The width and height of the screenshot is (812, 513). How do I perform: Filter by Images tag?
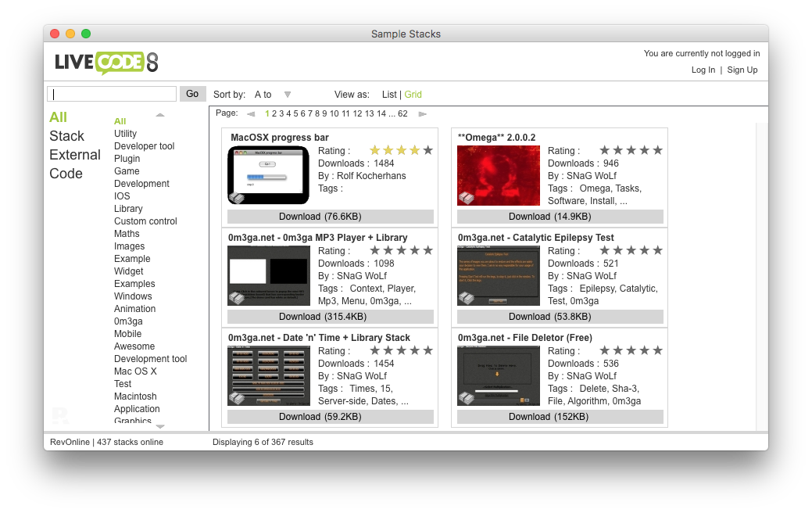pos(129,246)
